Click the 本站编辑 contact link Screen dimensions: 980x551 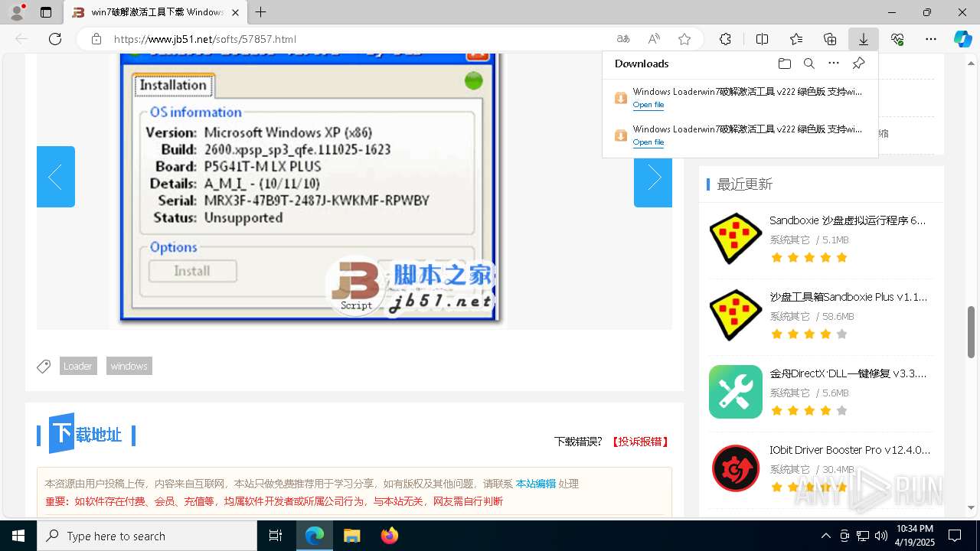(x=536, y=484)
